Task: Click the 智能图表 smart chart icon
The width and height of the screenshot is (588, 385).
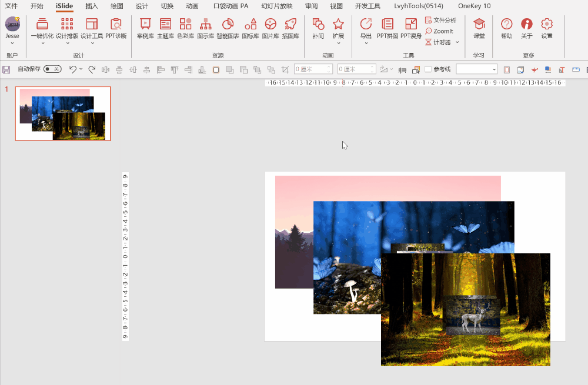Action: pos(228,28)
